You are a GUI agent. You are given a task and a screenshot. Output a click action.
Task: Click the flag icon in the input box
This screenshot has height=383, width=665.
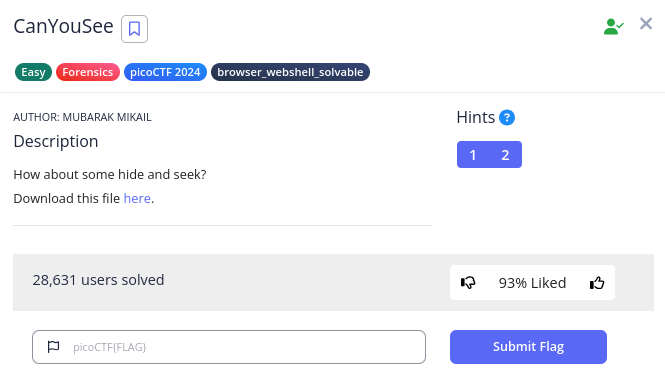53,347
